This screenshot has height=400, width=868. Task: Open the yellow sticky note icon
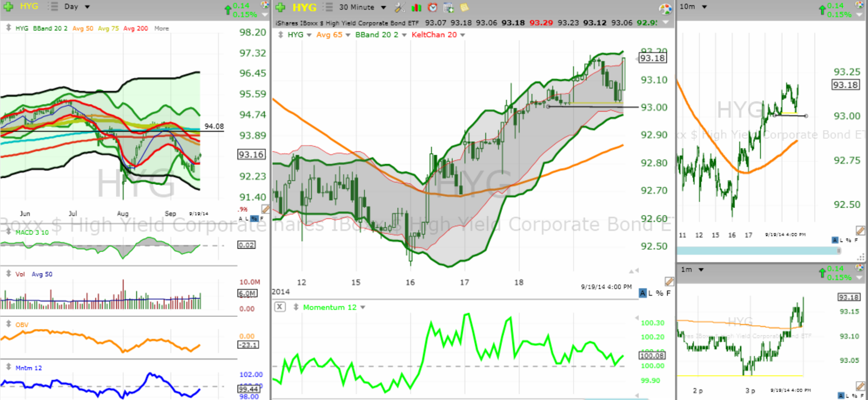coord(464,7)
